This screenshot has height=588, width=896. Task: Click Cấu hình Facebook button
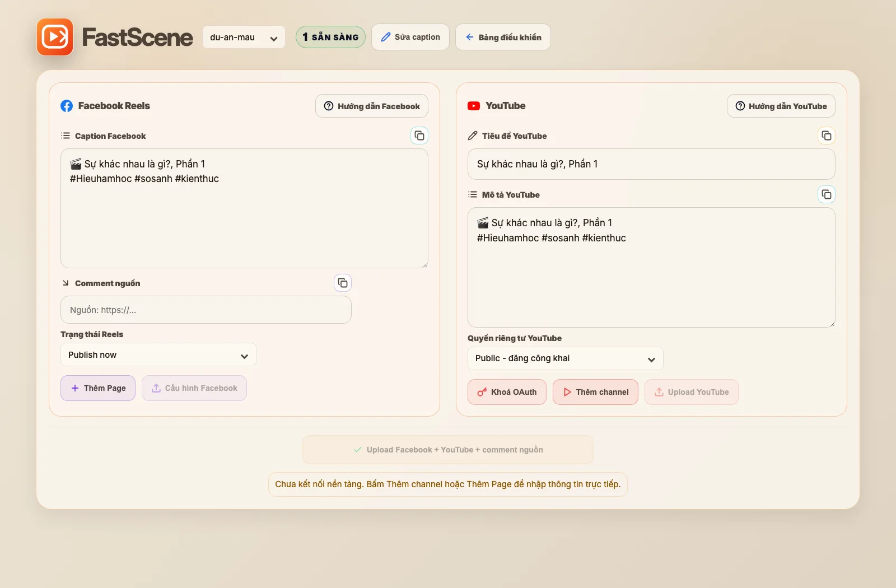point(194,388)
